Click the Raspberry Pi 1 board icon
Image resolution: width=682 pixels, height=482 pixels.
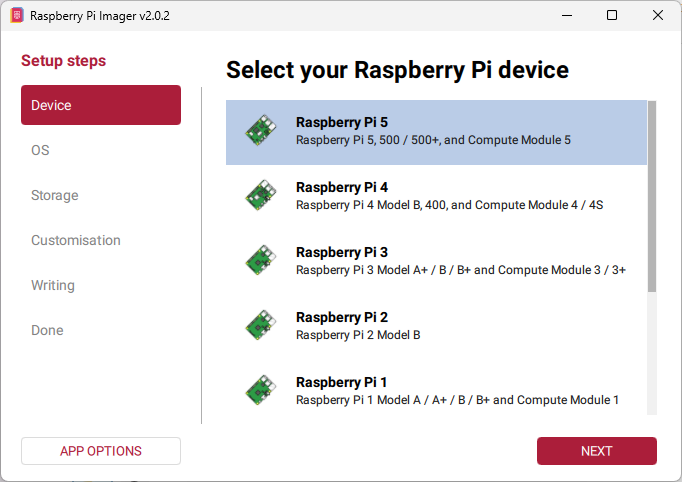point(261,390)
